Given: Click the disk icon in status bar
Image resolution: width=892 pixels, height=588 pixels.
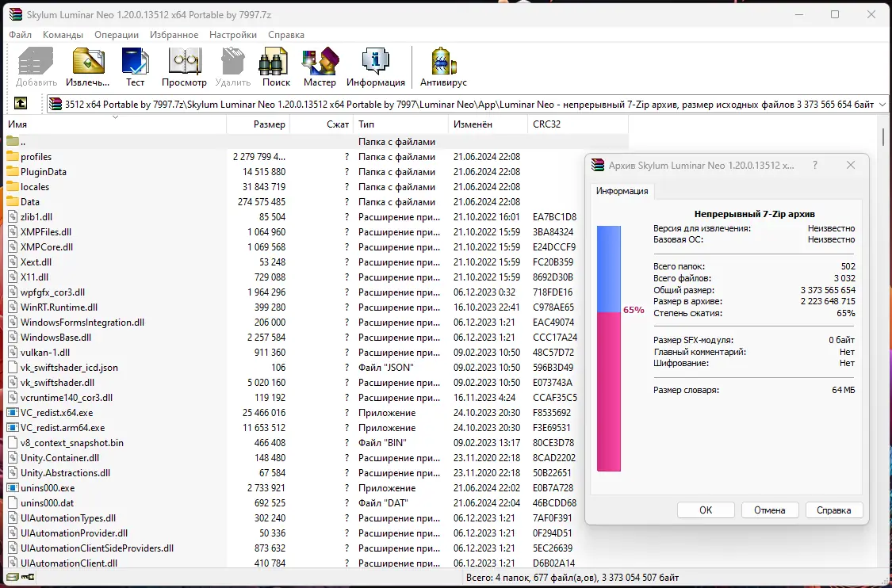Looking at the screenshot, I should click(x=13, y=577).
